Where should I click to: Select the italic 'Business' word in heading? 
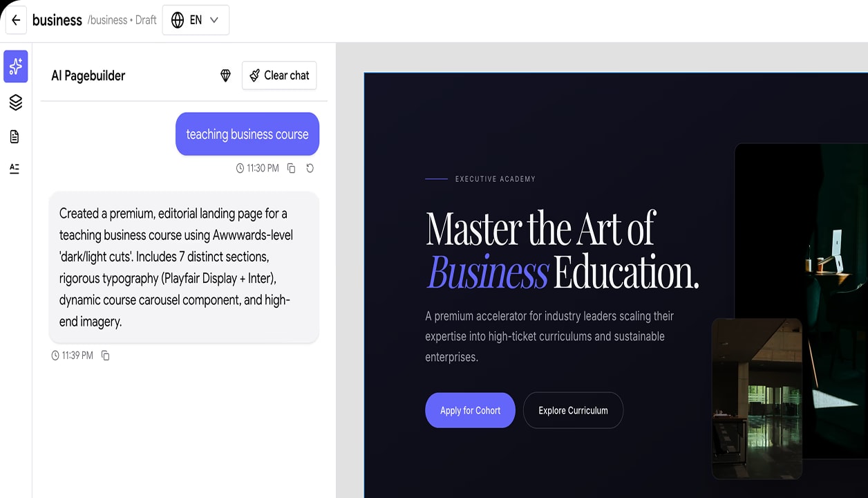click(488, 273)
